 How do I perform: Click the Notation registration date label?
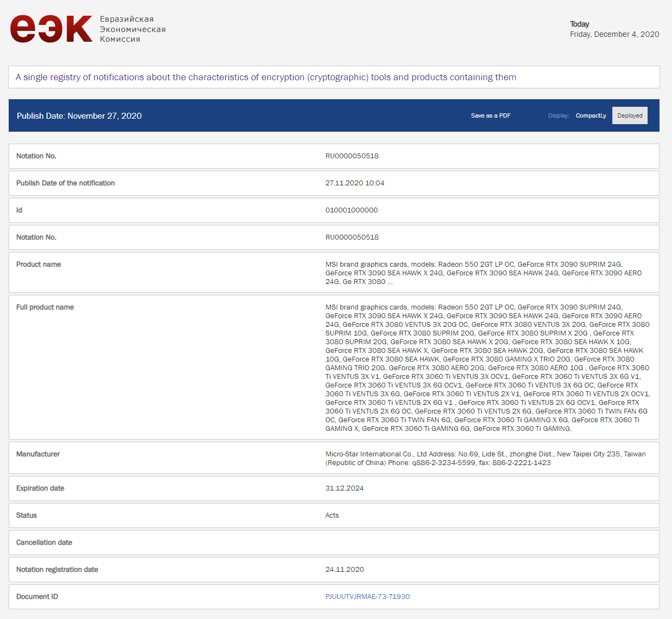57,570
